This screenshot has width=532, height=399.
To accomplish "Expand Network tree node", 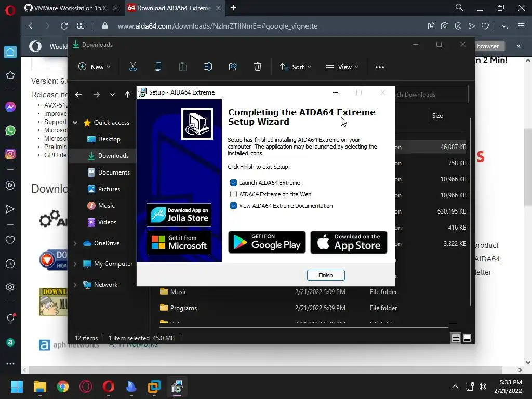I will 75,285.
